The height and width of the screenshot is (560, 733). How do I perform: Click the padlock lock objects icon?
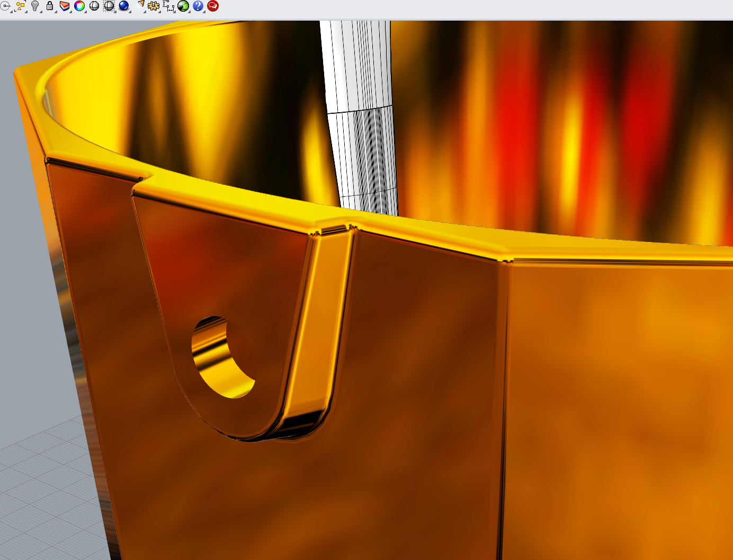click(x=50, y=6)
